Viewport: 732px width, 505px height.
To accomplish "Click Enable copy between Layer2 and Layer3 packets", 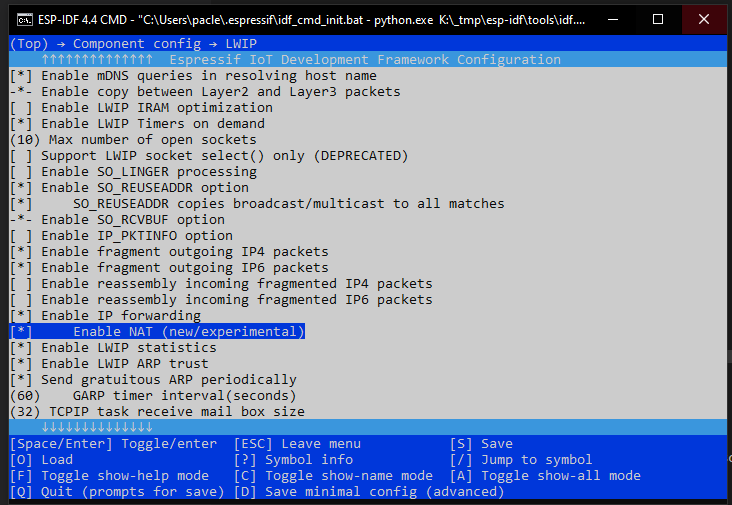I will coord(205,91).
